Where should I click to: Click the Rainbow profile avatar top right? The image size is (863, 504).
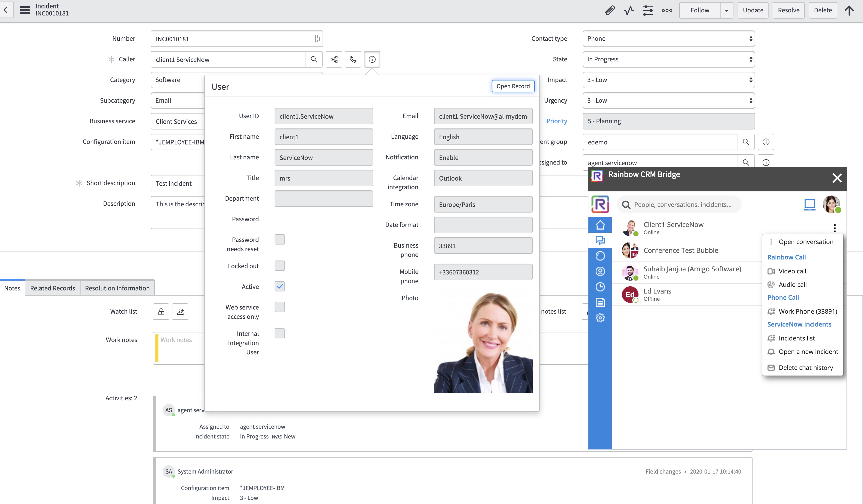(831, 204)
